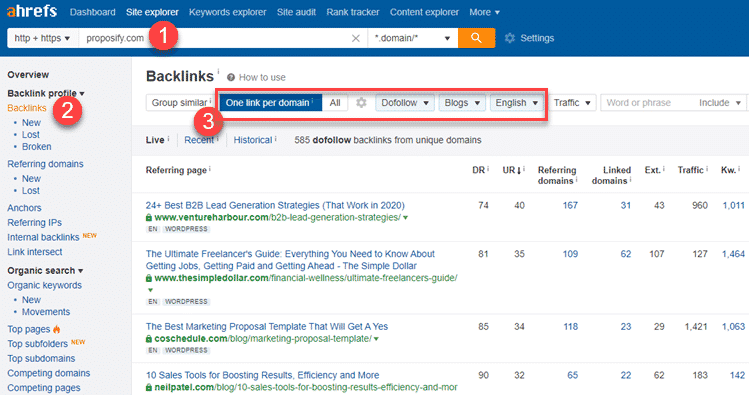
Task: Expand arrow after ventureharbour URL
Action: (406, 218)
